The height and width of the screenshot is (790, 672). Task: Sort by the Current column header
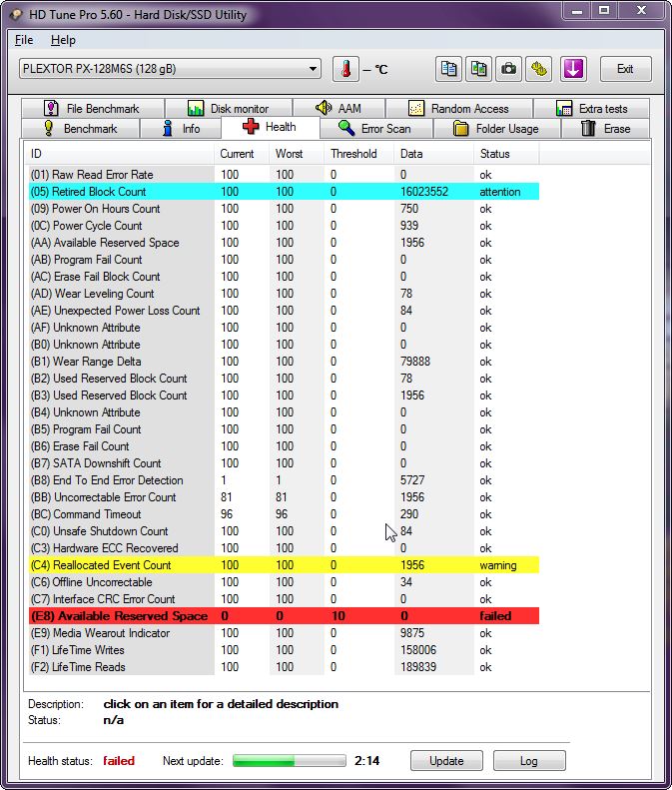(x=243, y=154)
